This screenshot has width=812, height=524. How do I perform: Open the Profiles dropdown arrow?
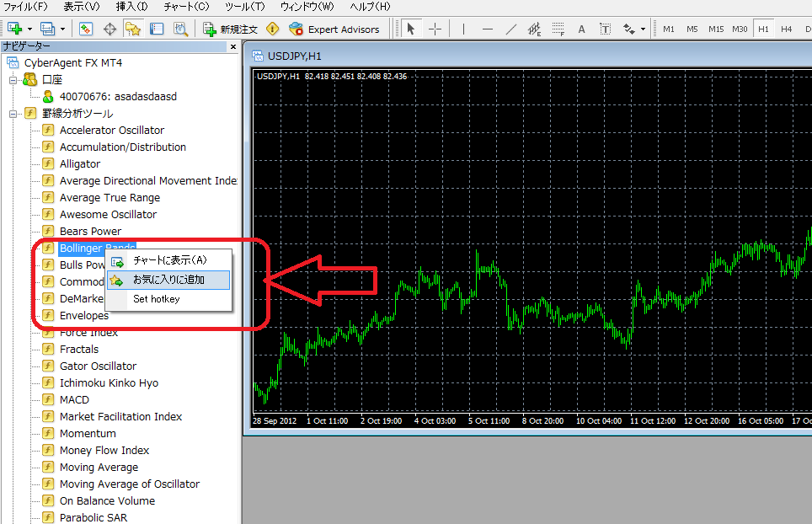click(x=62, y=29)
